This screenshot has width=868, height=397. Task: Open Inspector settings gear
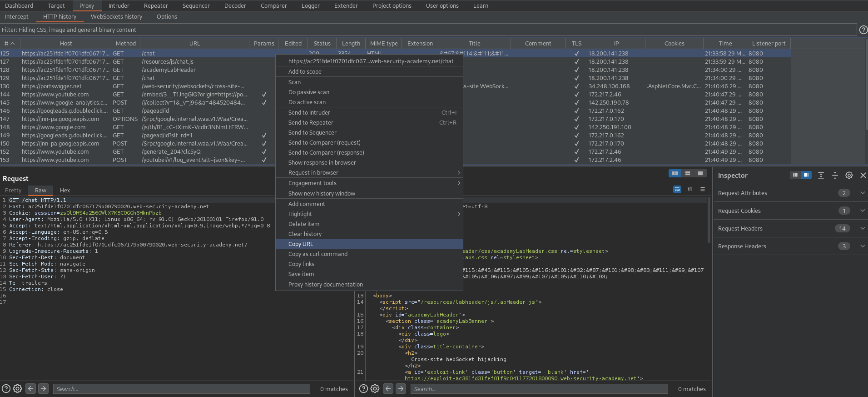coord(849,176)
